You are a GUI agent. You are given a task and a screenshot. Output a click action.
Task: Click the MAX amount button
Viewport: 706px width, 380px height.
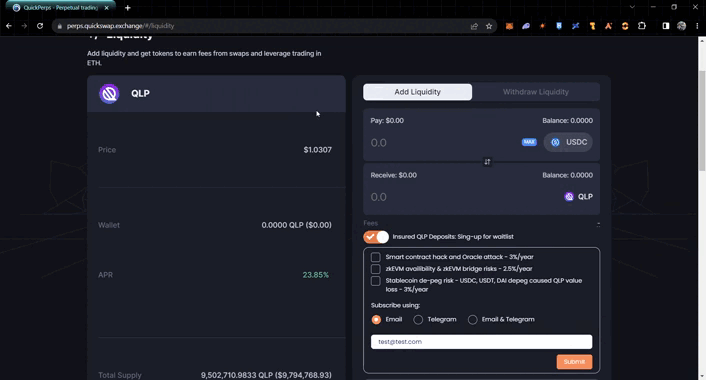point(529,142)
